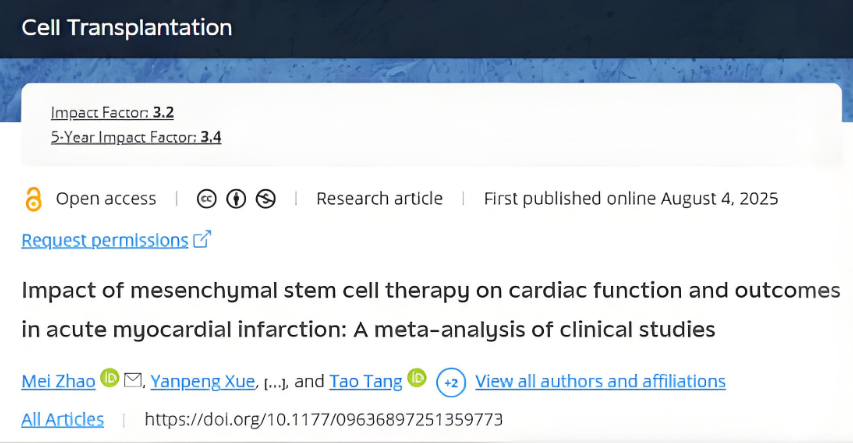The image size is (853, 443).
Task: Click the article DOI URL
Action: 323,419
